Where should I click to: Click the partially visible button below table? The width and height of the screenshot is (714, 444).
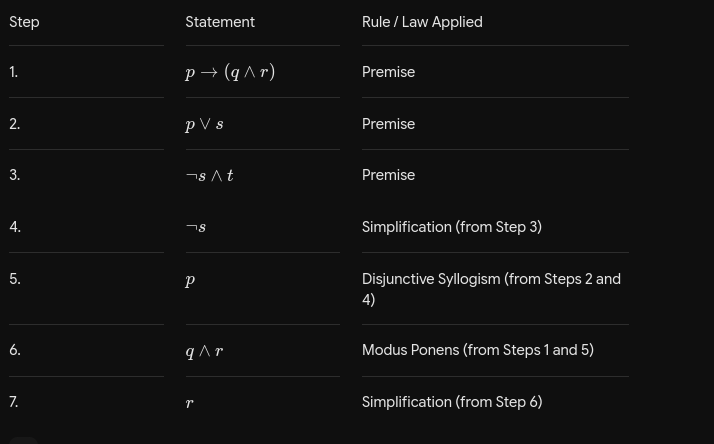[x=24, y=440]
